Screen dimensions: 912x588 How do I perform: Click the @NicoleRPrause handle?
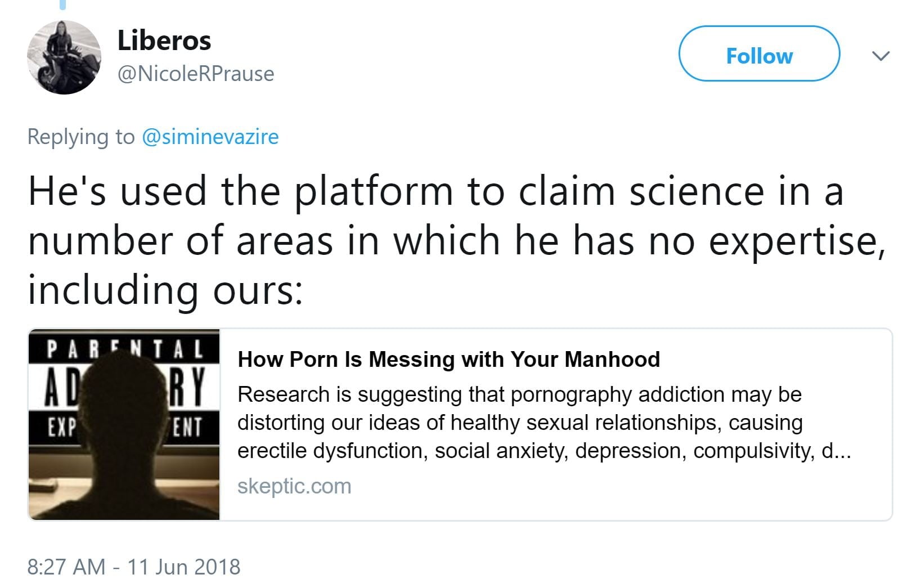point(195,74)
